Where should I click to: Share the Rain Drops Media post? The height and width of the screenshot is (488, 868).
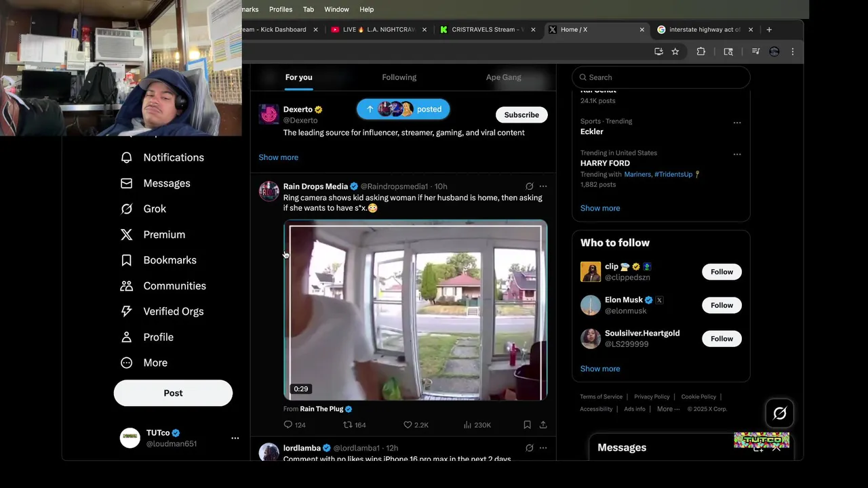(x=543, y=425)
